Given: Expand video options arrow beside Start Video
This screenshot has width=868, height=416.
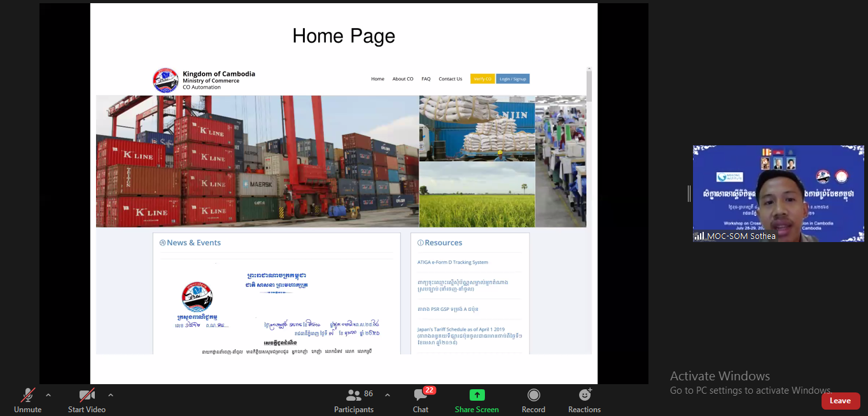Looking at the screenshot, I should [x=111, y=395].
